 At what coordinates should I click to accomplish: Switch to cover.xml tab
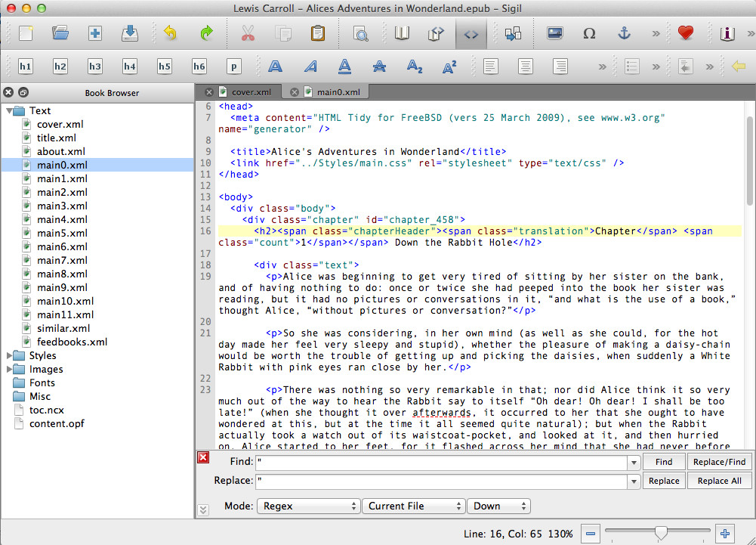pos(251,91)
